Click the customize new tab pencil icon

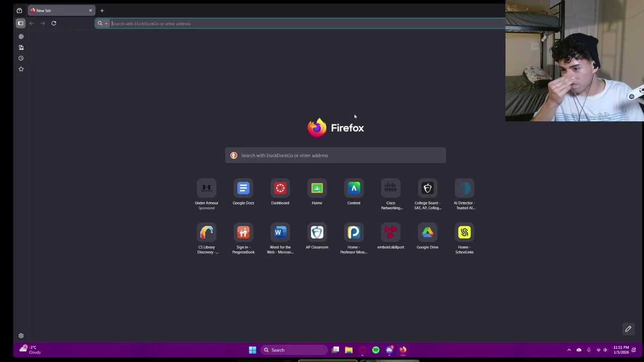628,329
